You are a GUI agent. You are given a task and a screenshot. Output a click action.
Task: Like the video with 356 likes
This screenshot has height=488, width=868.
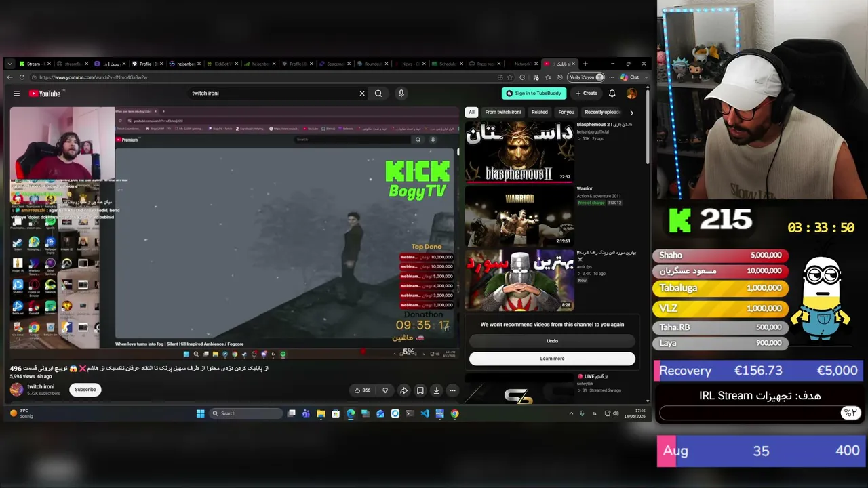click(363, 390)
